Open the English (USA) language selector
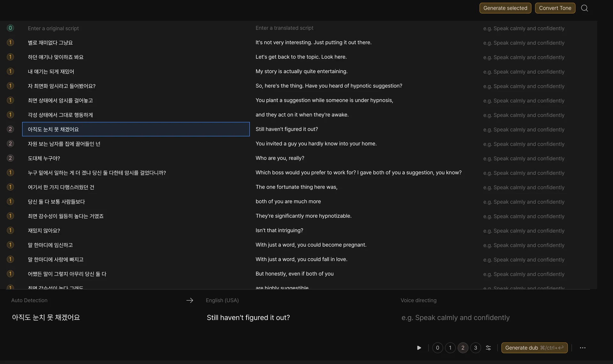The height and width of the screenshot is (364, 613). click(222, 300)
